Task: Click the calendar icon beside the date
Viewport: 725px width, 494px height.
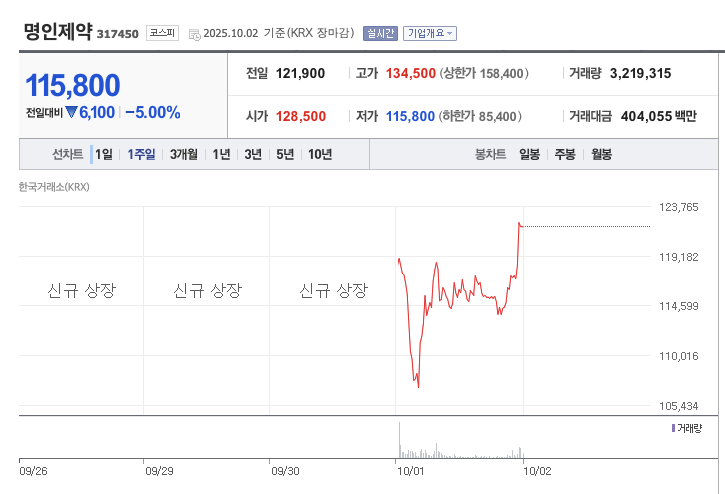Action: pos(194,34)
